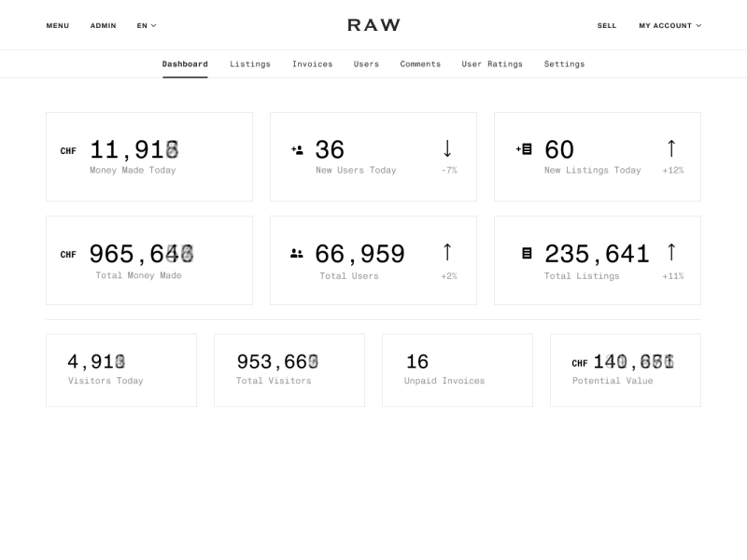This screenshot has width=747, height=560.
Task: Click the up arrow in Total Users card
Action: pyautogui.click(x=447, y=252)
